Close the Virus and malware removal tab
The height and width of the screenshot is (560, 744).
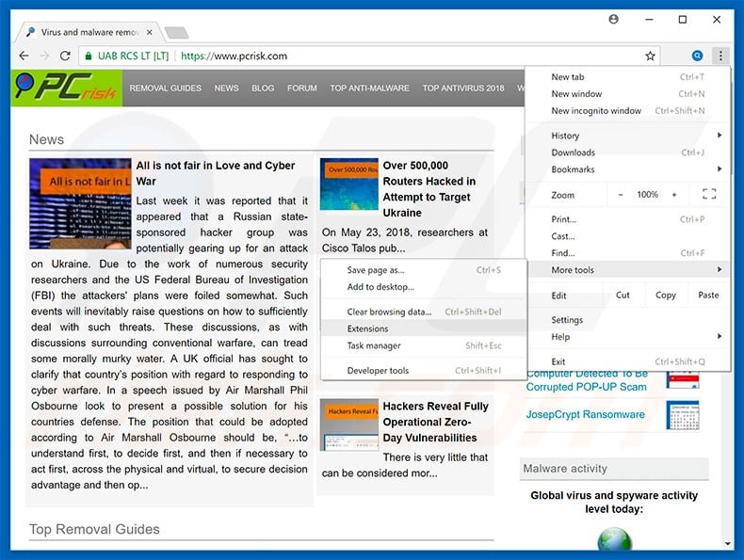(150, 32)
